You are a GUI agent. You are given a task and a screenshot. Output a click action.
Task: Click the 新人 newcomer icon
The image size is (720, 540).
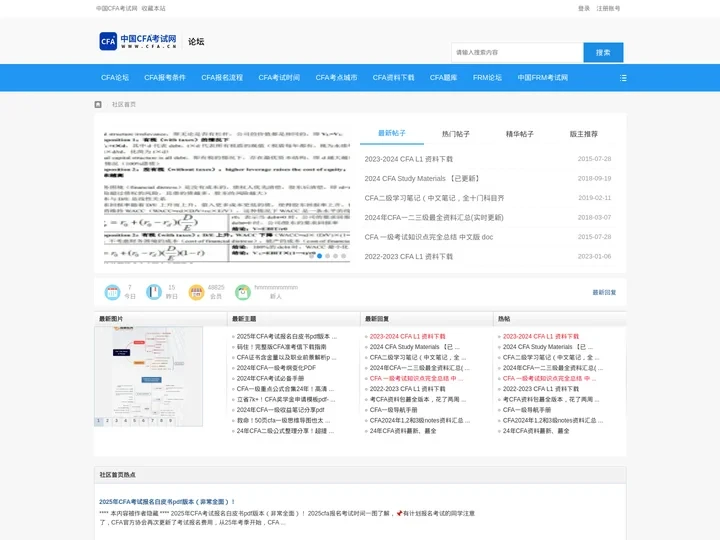pyautogui.click(x=243, y=292)
